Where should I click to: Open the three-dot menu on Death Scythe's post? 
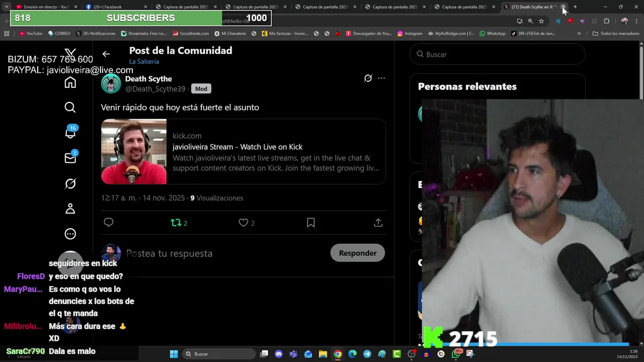coord(381,78)
